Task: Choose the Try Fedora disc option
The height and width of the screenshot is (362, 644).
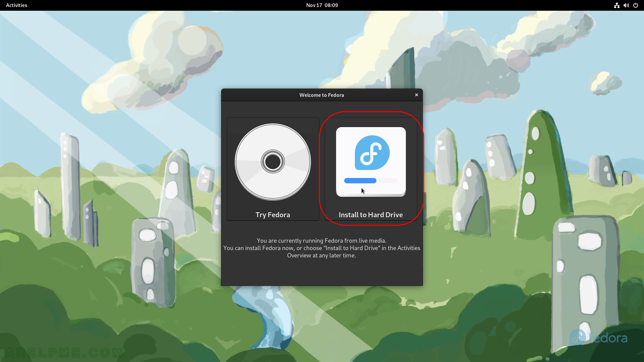Action: click(x=273, y=169)
